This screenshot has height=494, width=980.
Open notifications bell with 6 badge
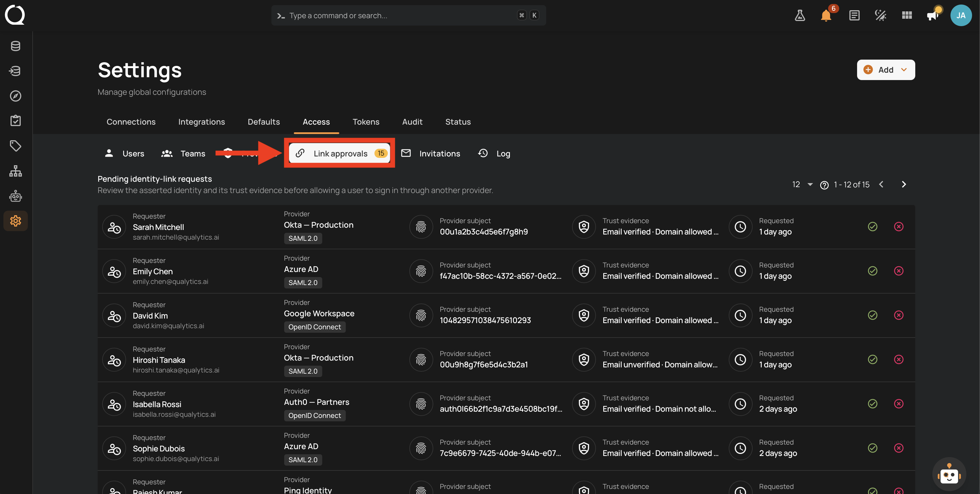tap(826, 15)
